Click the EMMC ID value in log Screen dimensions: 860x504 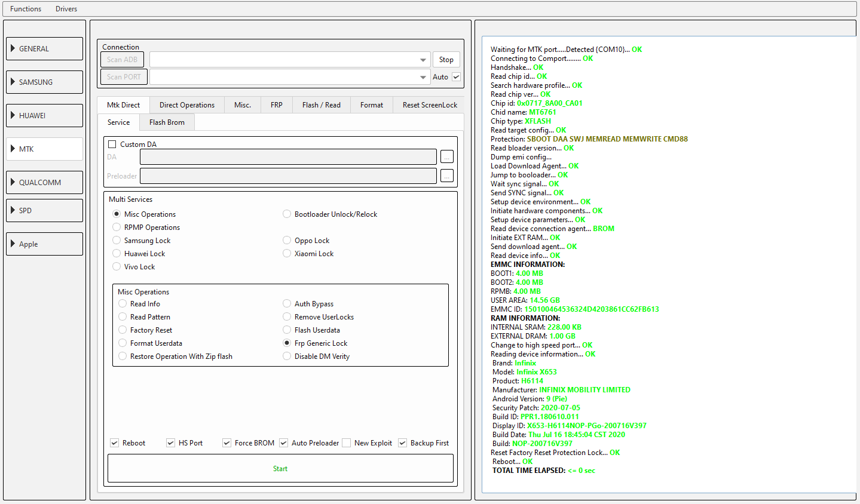click(x=592, y=309)
